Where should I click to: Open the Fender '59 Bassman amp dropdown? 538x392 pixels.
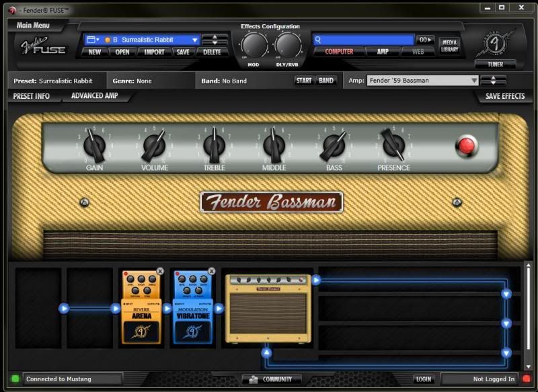pos(474,81)
